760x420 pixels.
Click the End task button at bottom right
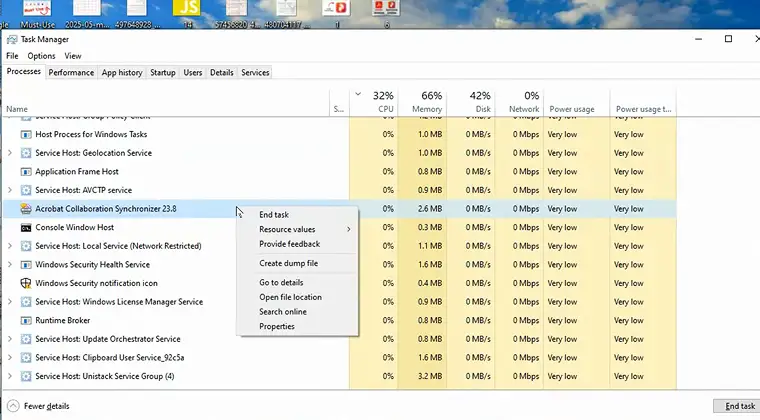click(739, 406)
